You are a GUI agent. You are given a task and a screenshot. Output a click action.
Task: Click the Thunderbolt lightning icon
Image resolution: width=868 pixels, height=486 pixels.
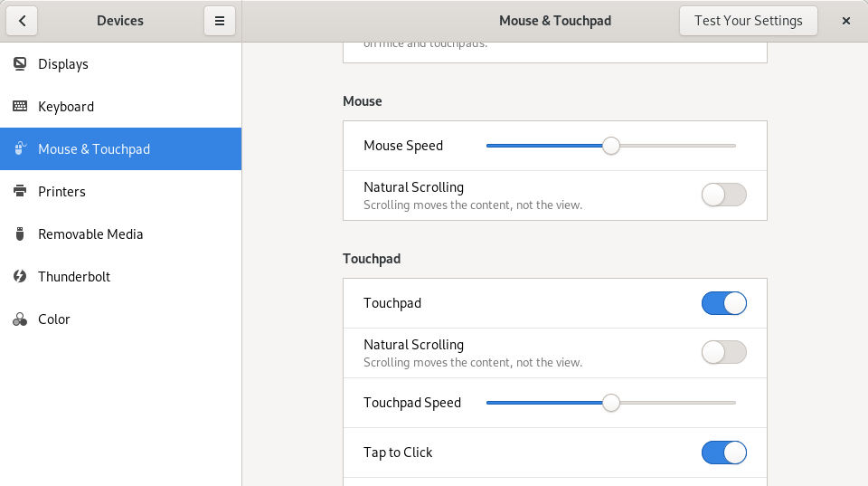click(20, 277)
